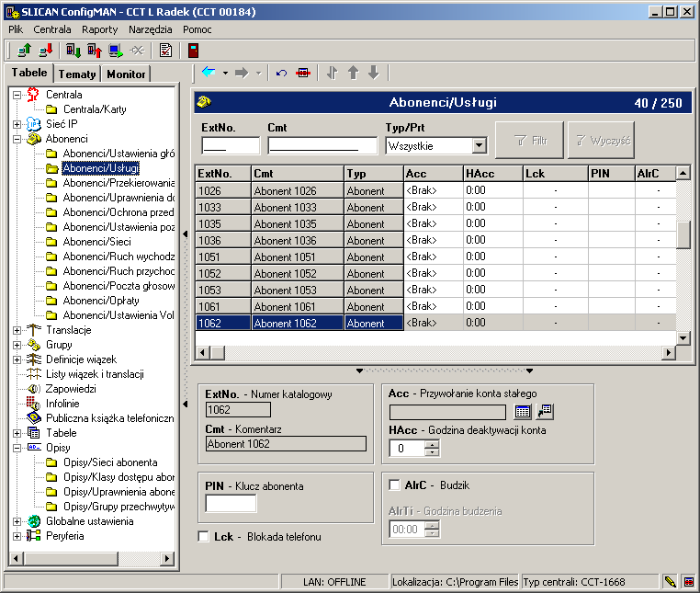
Task: Collapse the Centrala tree node
Action: [x=17, y=95]
